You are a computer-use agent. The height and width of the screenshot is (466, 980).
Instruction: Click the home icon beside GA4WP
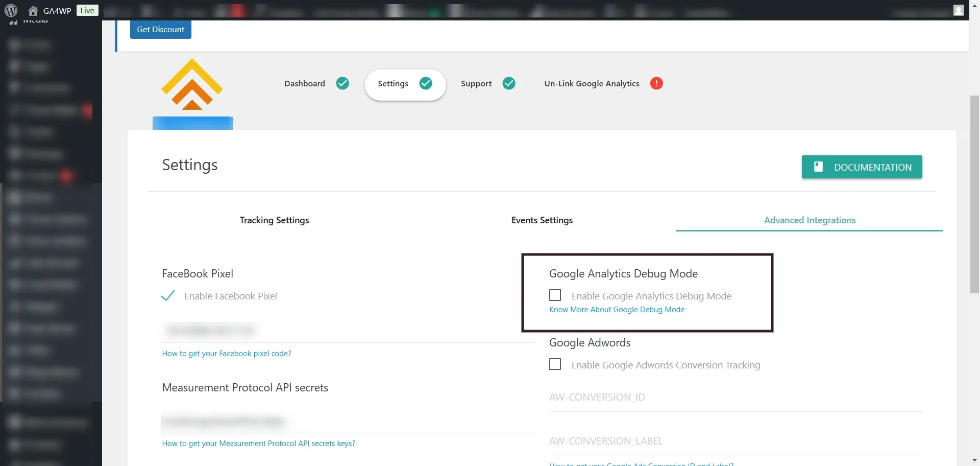point(33,11)
